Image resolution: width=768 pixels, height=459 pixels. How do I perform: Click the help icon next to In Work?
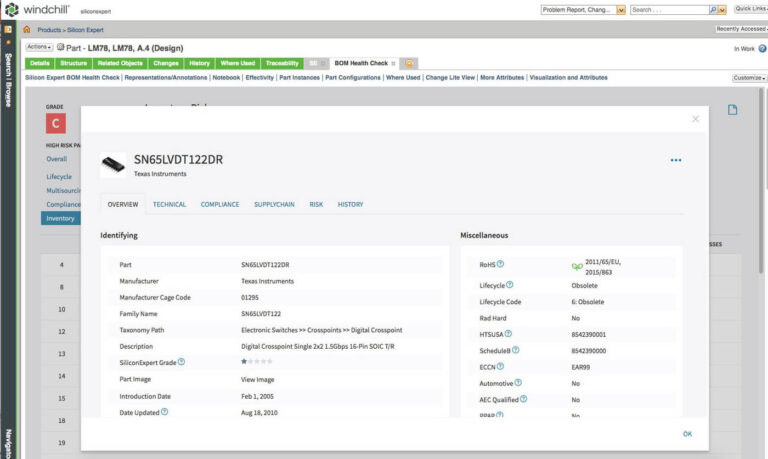coord(763,48)
